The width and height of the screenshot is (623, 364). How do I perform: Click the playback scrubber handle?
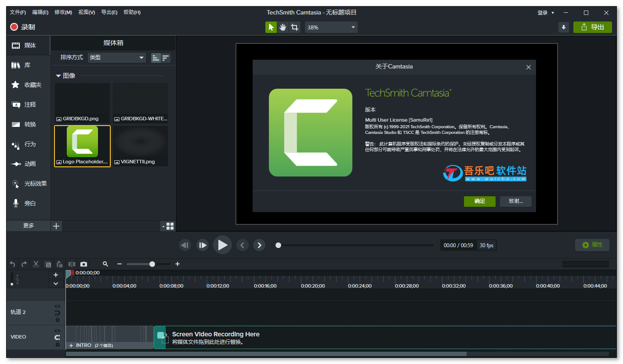point(278,245)
